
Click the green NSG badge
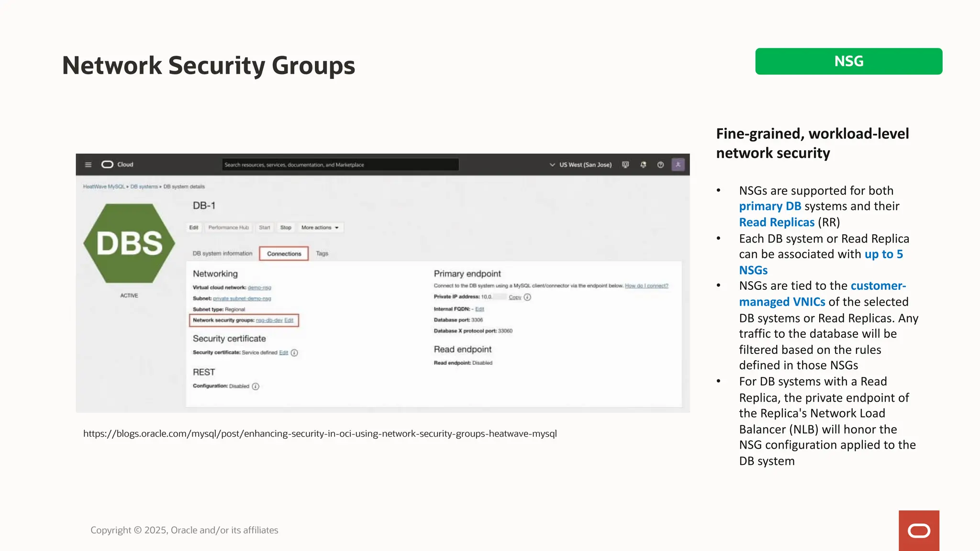pyautogui.click(x=848, y=61)
